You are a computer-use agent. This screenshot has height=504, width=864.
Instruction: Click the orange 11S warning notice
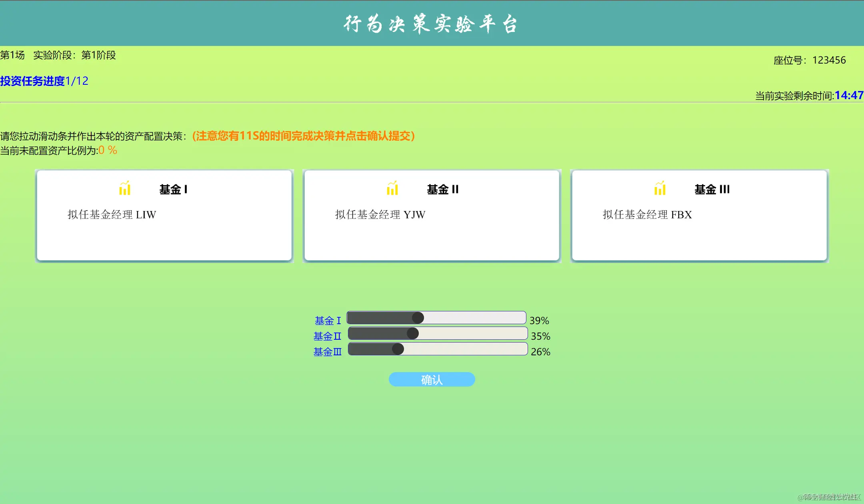(304, 136)
